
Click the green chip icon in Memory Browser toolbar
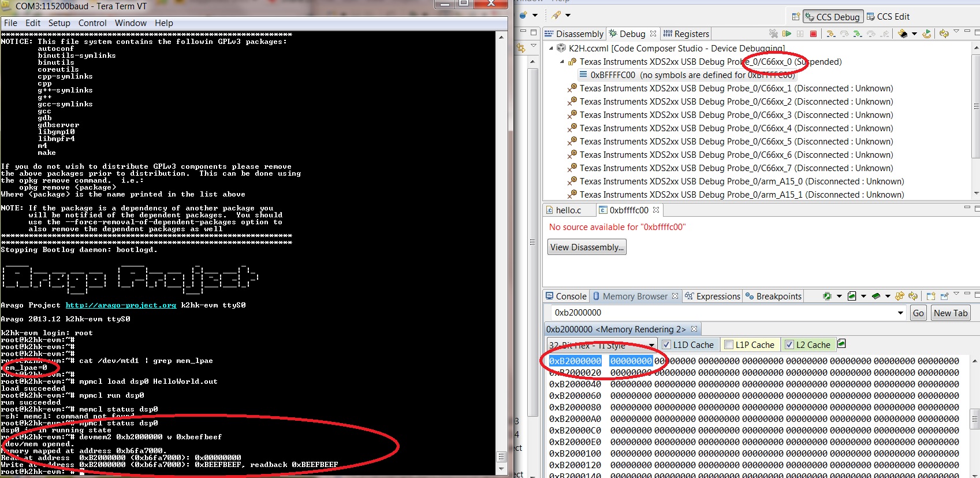tap(827, 296)
